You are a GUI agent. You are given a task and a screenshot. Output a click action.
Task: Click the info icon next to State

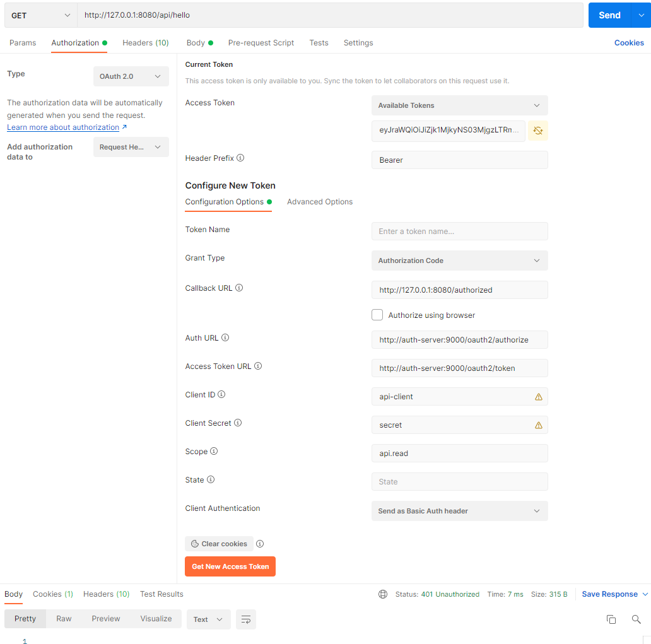211,479
